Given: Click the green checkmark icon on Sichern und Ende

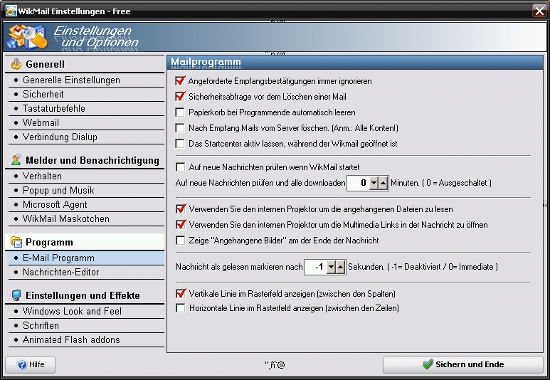Looking at the screenshot, I should 428,364.
